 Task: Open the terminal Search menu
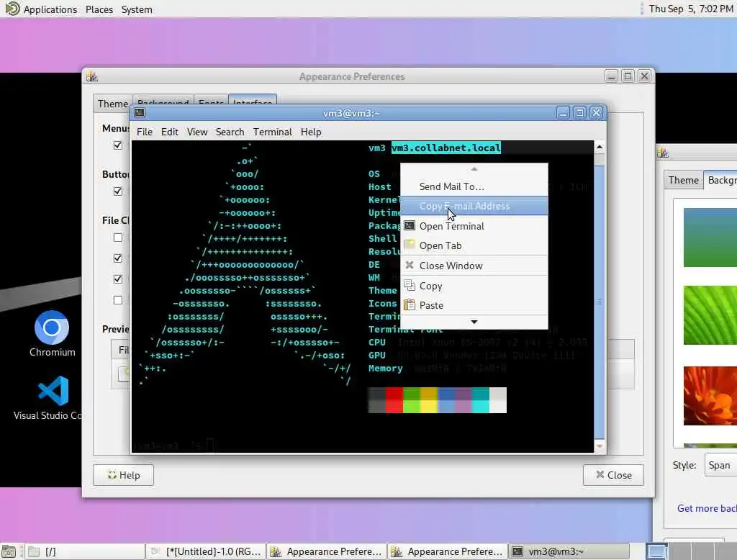coord(230,132)
